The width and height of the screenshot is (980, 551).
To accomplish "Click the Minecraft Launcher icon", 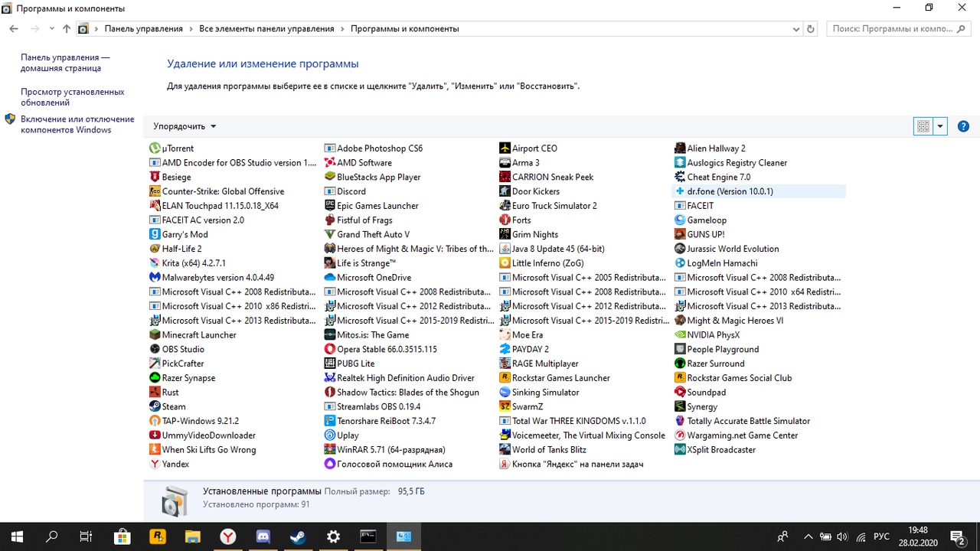I will [x=155, y=335].
